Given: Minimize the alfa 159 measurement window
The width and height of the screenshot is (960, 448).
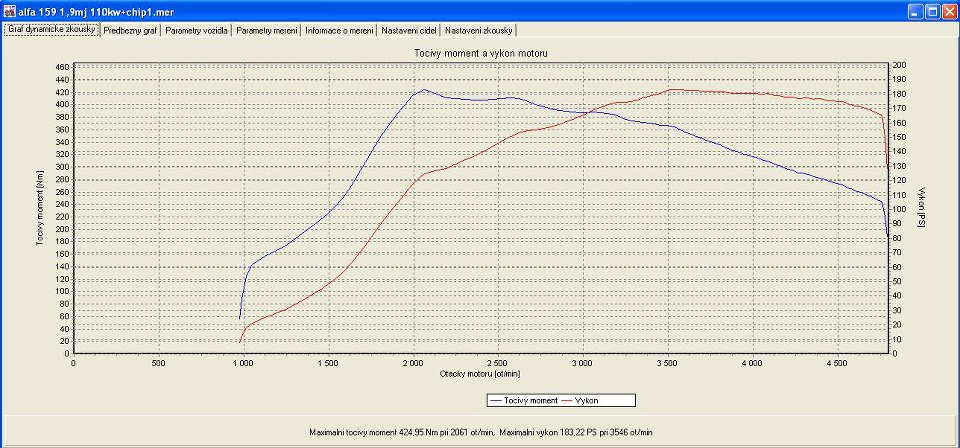Looking at the screenshot, I should (x=915, y=11).
